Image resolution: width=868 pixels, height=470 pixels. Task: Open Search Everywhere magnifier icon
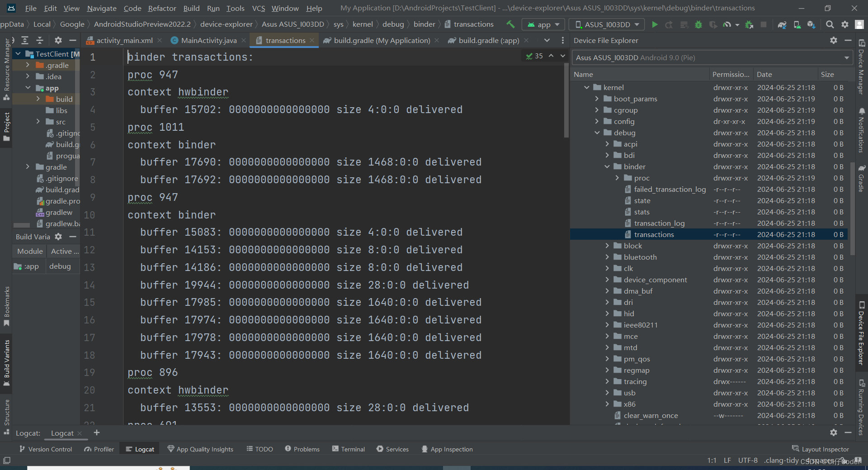pos(830,24)
